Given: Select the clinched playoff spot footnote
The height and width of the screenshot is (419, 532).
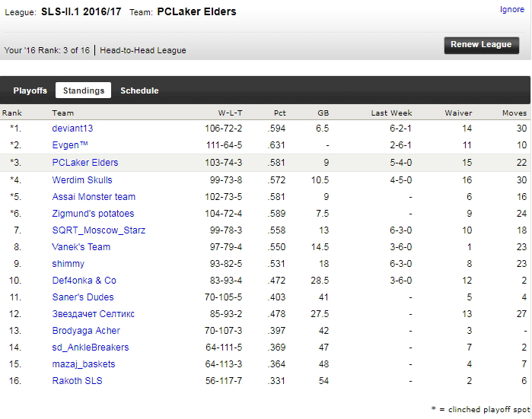Looking at the screenshot, I should (x=480, y=410).
